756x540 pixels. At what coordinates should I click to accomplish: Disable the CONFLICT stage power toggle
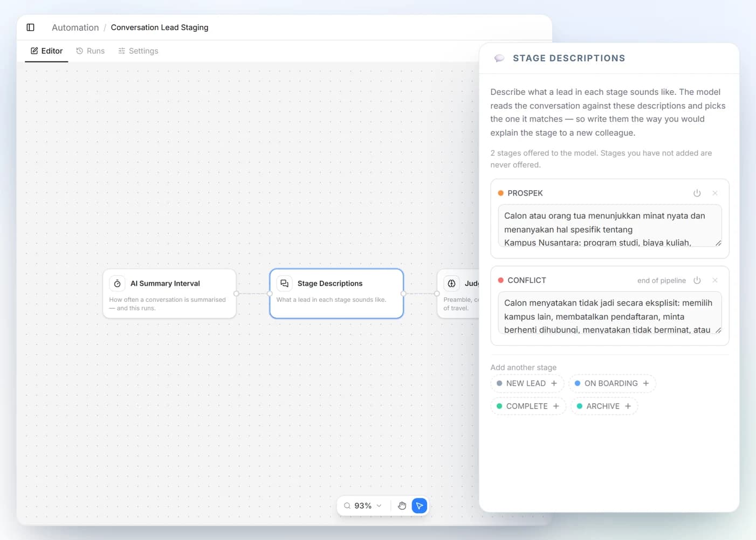pos(697,280)
